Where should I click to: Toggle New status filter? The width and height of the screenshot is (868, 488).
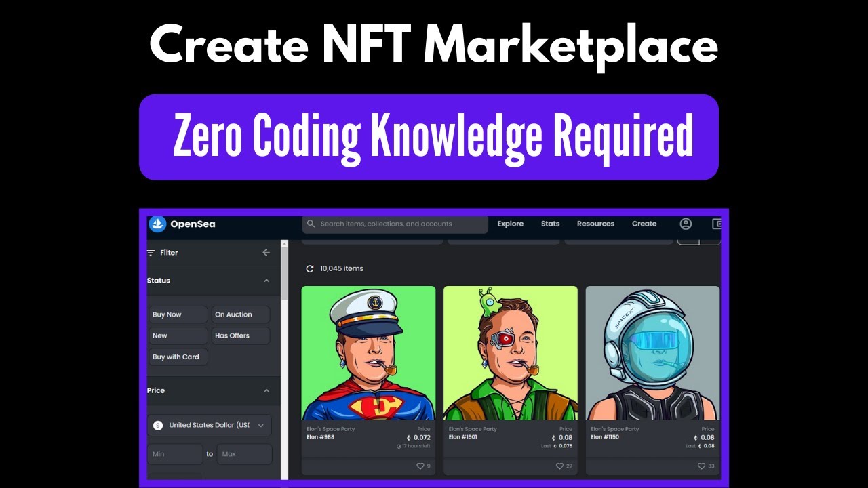click(x=178, y=335)
